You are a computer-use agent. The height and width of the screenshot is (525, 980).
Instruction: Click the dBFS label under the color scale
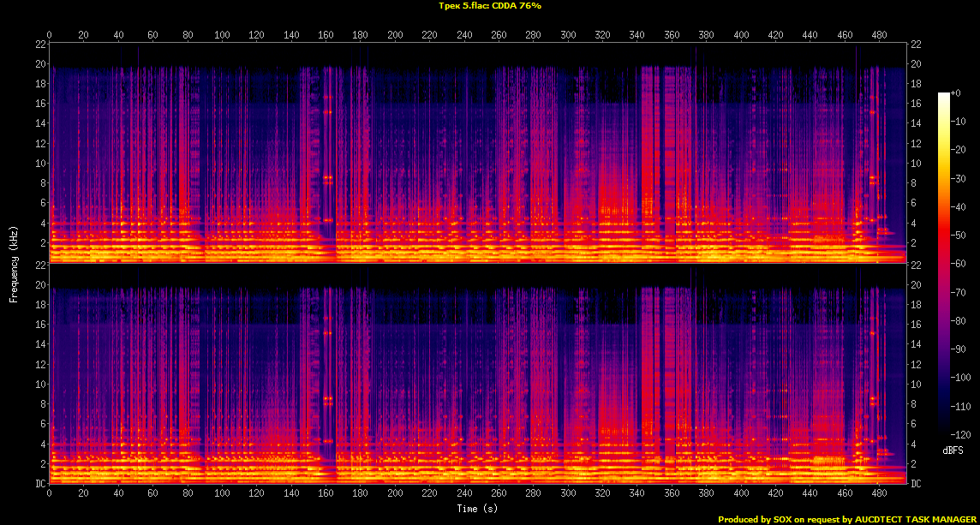952,450
